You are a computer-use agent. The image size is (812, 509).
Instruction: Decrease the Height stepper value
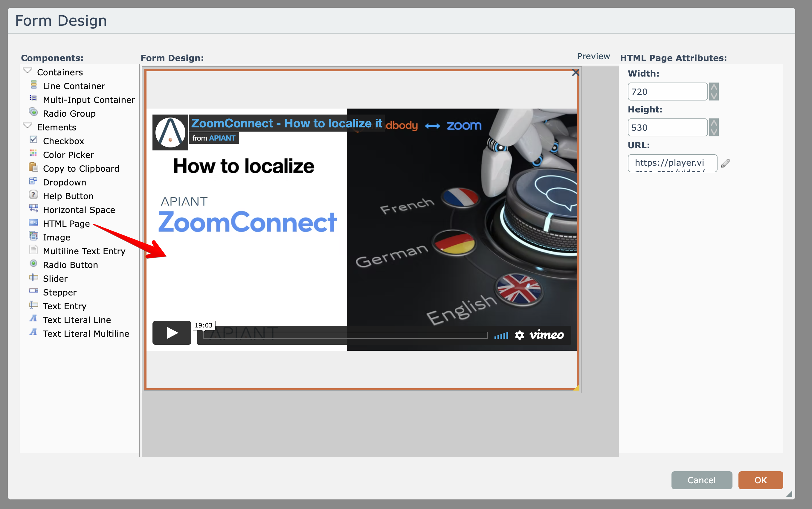[x=713, y=132]
